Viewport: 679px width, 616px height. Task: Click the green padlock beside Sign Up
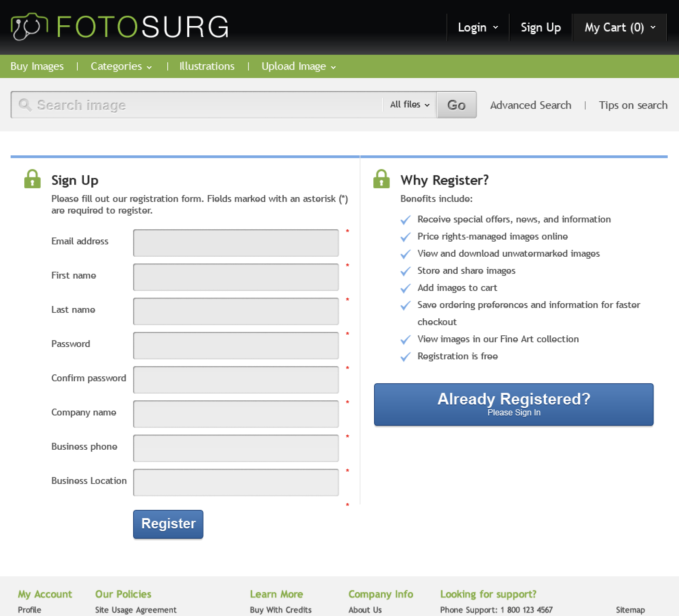point(33,179)
